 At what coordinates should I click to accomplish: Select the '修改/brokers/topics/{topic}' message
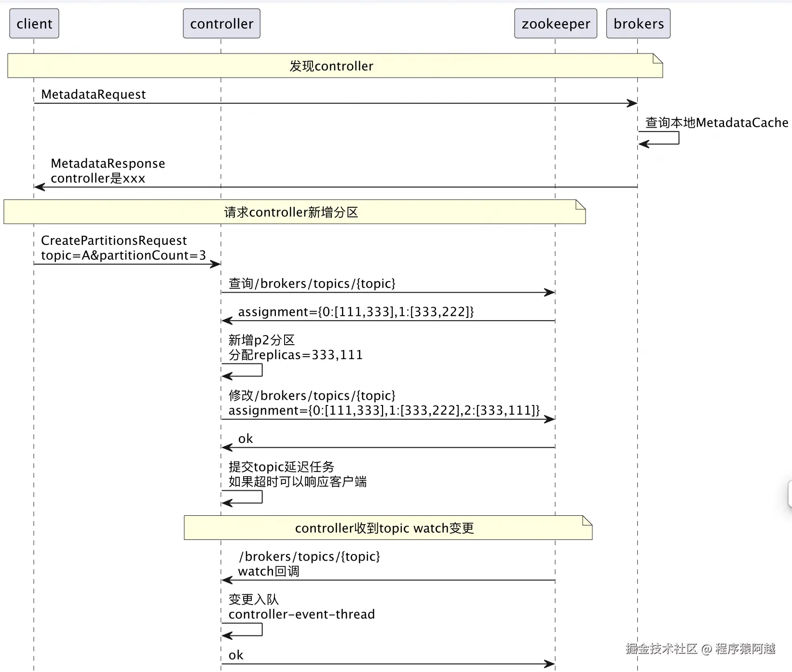312,396
